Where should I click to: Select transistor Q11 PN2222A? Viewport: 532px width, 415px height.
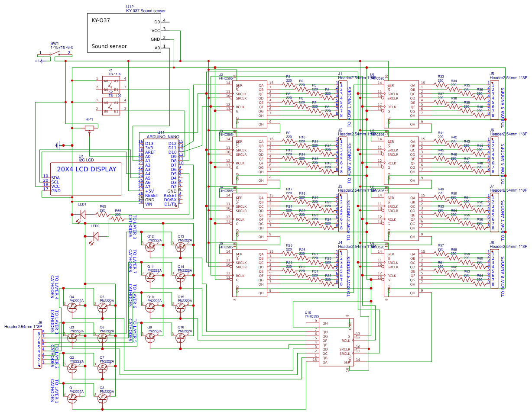[150, 277]
